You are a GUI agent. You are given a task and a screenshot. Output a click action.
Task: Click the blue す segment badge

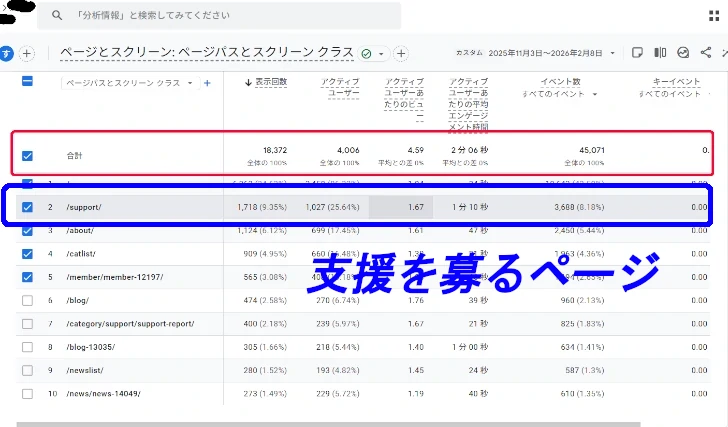coord(6,53)
